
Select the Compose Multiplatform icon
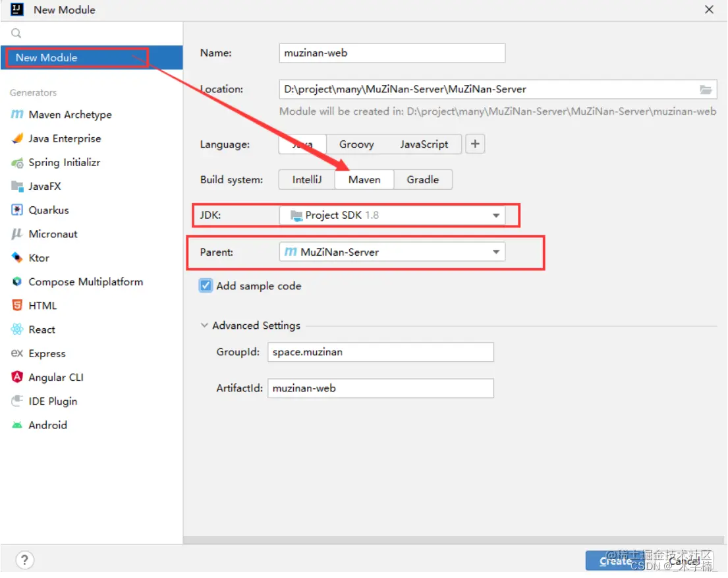(x=17, y=281)
